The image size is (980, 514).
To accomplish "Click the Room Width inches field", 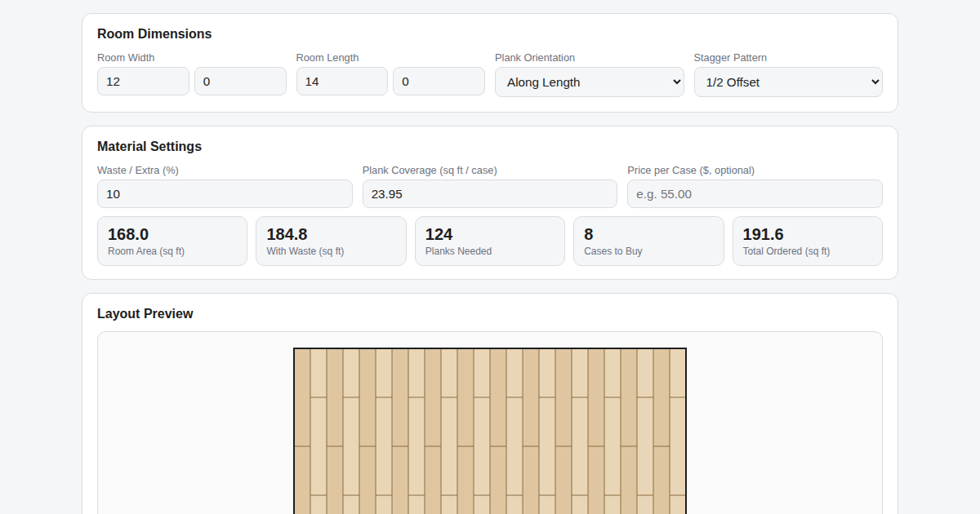I will click(240, 82).
